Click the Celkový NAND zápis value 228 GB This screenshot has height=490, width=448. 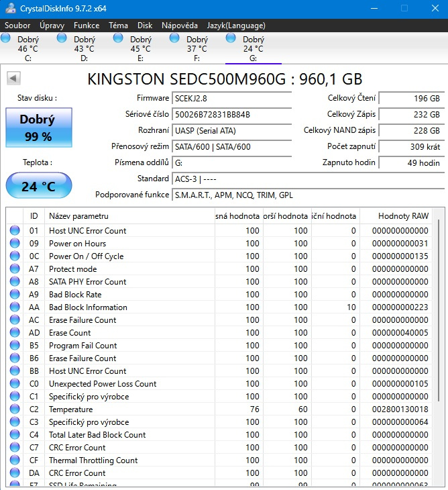point(412,131)
